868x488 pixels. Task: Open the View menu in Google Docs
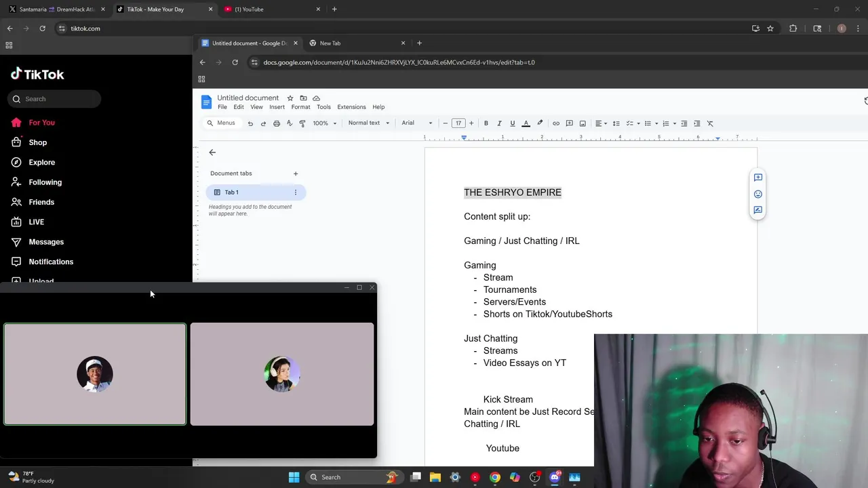[x=256, y=107]
